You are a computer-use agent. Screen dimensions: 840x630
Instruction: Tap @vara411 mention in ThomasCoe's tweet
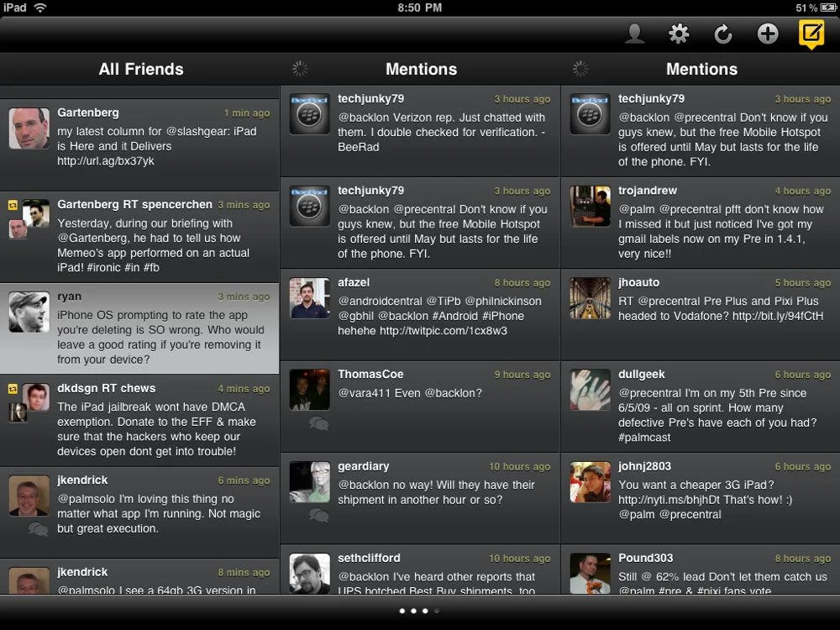[365, 393]
